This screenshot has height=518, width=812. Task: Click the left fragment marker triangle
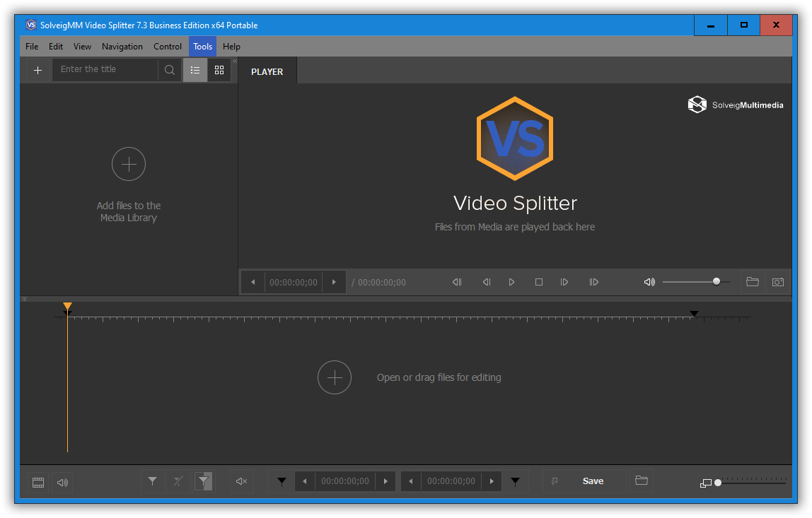pos(282,481)
